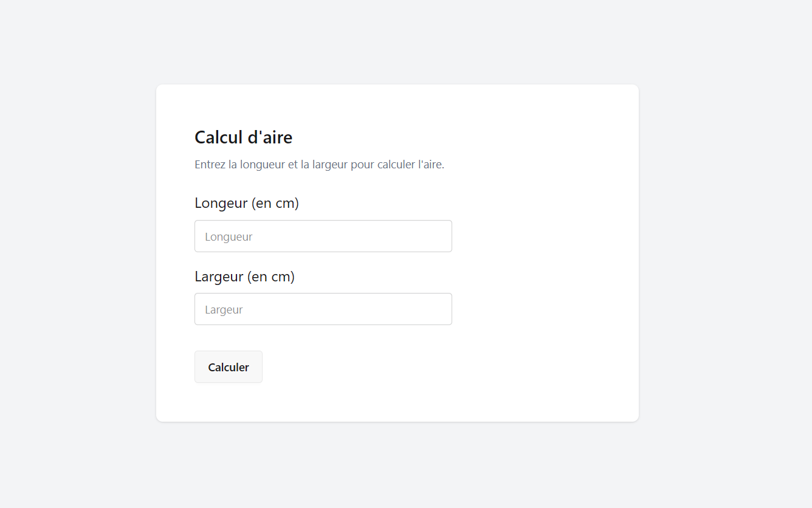Image resolution: width=812 pixels, height=508 pixels.
Task: Click the instruction sentence below the heading
Action: click(x=319, y=165)
